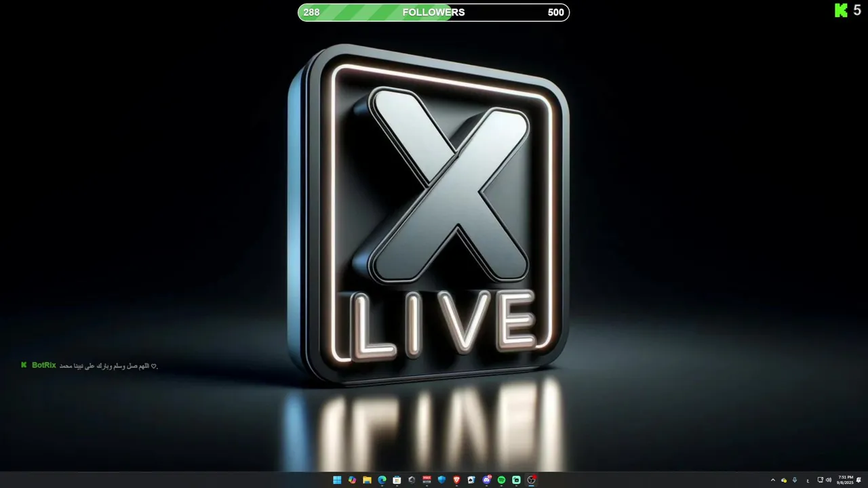Open Microsoft Edge from the taskbar
The width and height of the screenshot is (868, 488).
coord(382,480)
